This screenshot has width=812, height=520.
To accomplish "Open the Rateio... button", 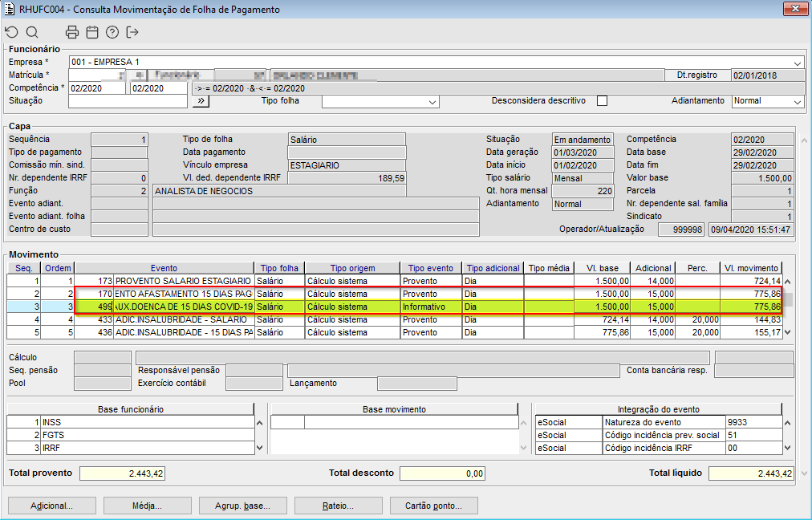I will 338,506.
